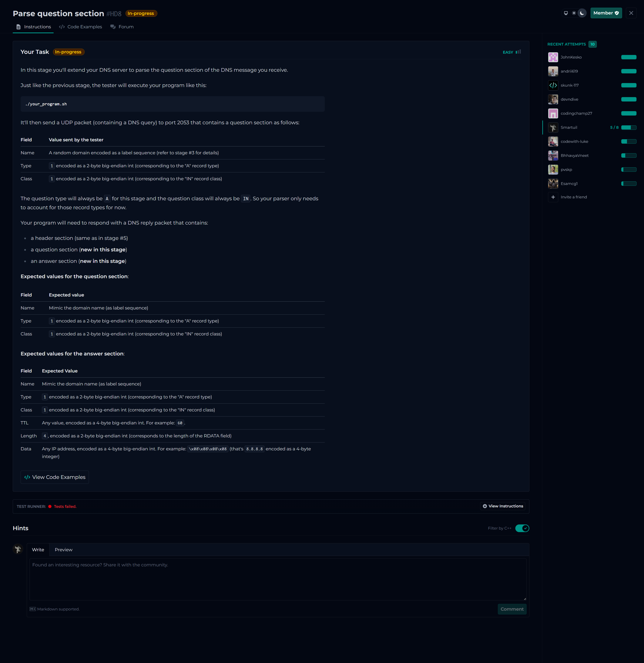Open skunk-117's code bracket avatar
This screenshot has width=644, height=663.
tap(553, 85)
